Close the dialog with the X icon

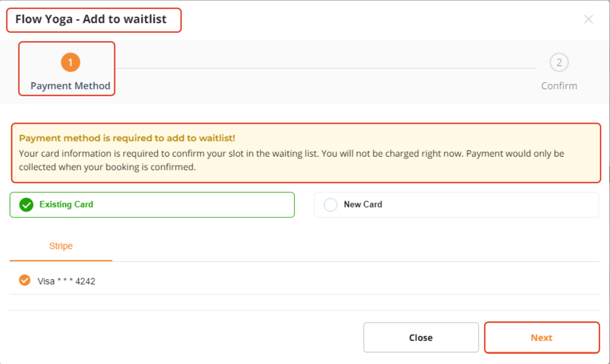pyautogui.click(x=588, y=19)
